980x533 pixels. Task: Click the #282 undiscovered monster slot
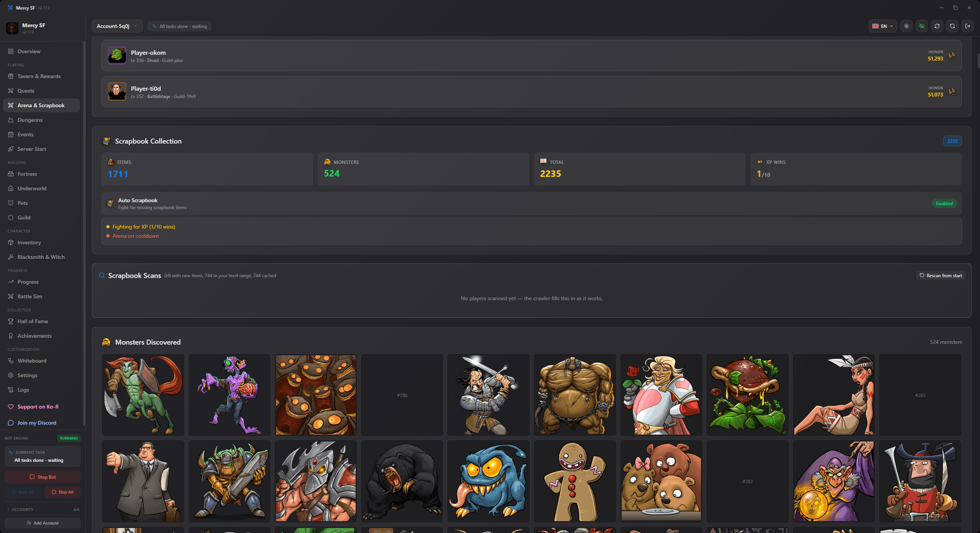pyautogui.click(x=748, y=481)
